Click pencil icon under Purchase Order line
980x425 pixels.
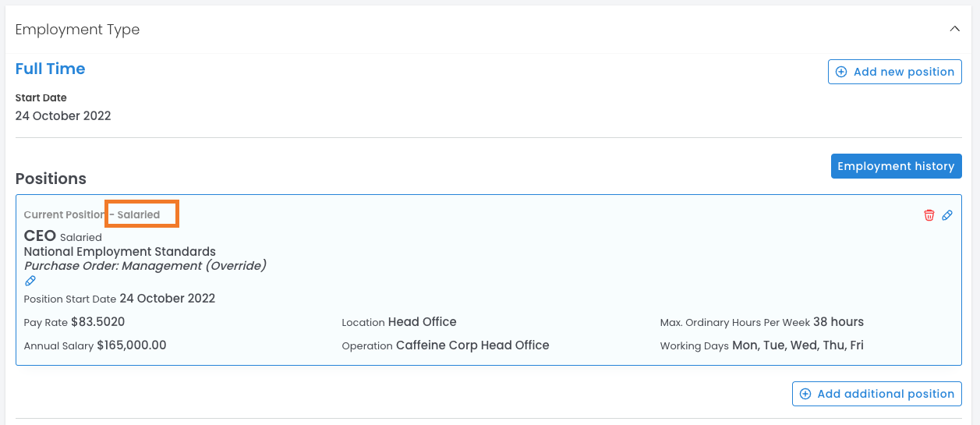click(x=30, y=281)
